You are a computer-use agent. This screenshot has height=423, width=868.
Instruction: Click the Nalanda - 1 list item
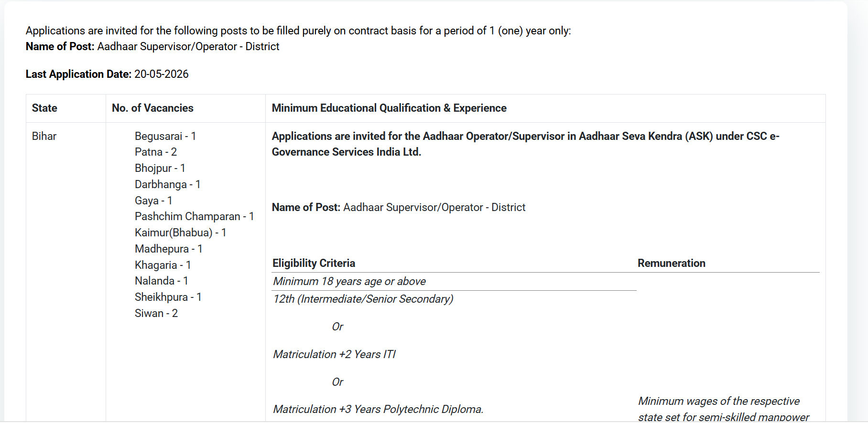coord(161,281)
